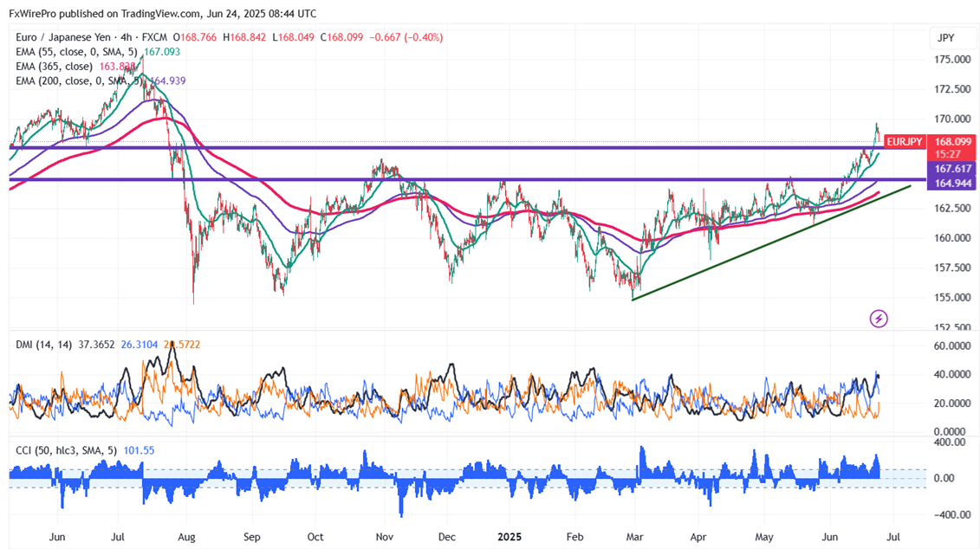
Task: Click the EMA (200, close, 0, SMA, 5) legend
Action: (x=79, y=81)
